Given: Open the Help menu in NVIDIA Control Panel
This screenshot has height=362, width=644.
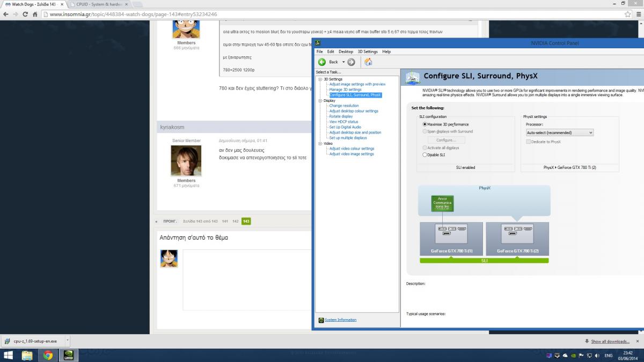Looking at the screenshot, I should (x=386, y=51).
